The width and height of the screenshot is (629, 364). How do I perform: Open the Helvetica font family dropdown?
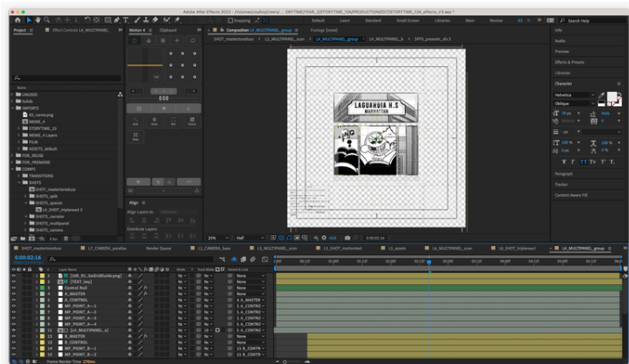574,95
